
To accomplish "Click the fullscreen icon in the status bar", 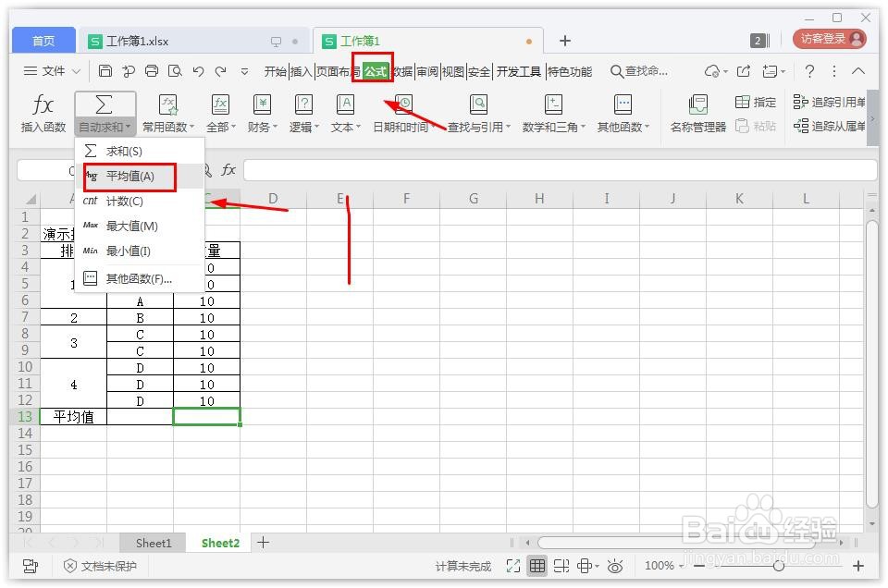I will tap(513, 566).
